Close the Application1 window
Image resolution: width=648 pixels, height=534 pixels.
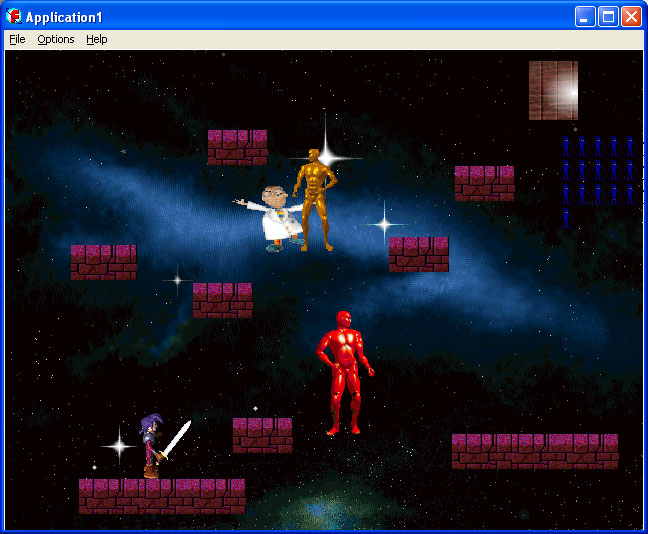(631, 17)
